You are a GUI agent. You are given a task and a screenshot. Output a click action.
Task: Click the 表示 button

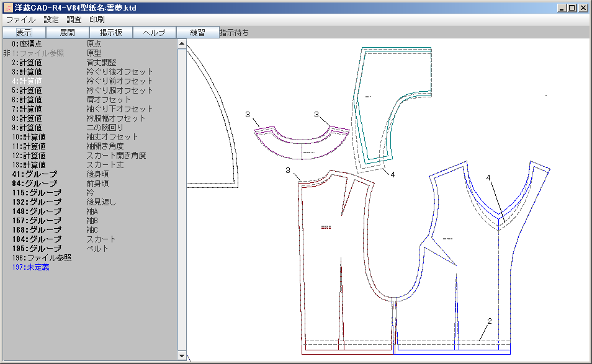[24, 32]
